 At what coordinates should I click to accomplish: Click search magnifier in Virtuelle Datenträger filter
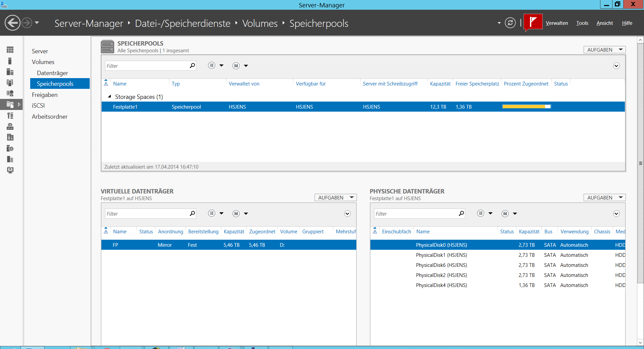pos(192,214)
